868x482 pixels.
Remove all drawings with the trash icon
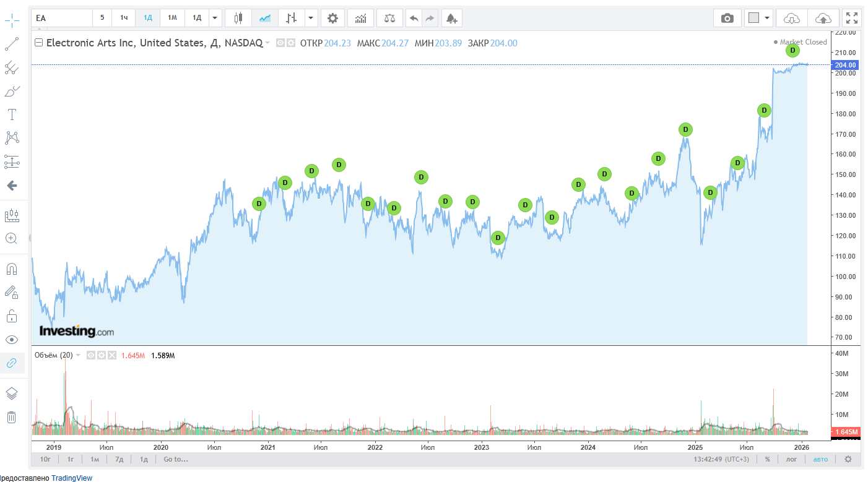[x=12, y=417]
